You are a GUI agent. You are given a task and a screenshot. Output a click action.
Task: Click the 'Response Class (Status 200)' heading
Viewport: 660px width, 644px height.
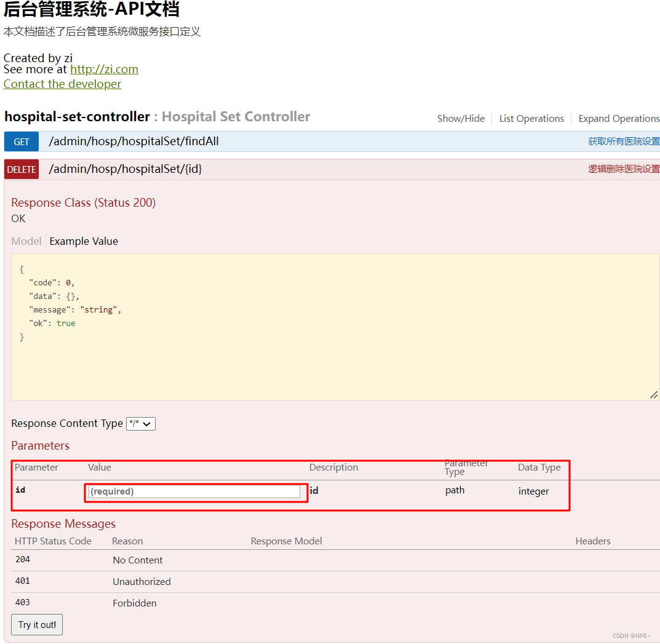pyautogui.click(x=83, y=203)
